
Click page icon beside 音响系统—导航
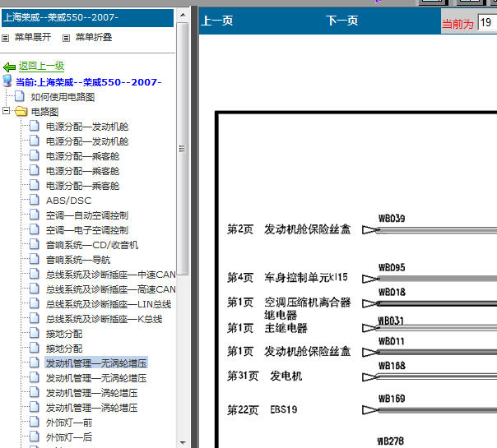tap(35, 259)
